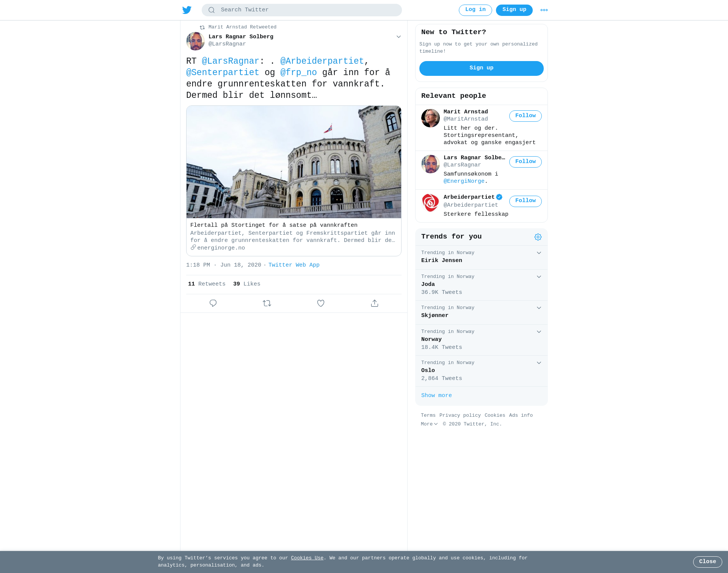
Task: Open the @LarsRagnar mention in tweet text
Action: pos(231,61)
